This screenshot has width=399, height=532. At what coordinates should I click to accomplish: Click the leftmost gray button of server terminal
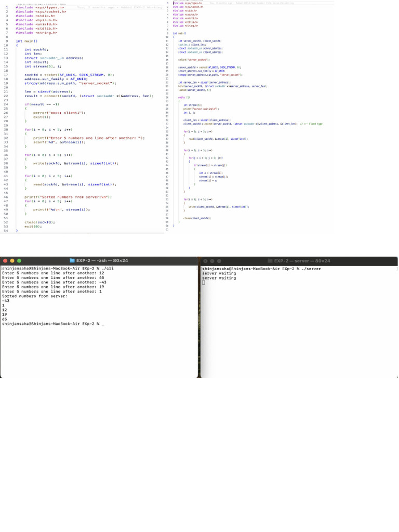point(206,261)
